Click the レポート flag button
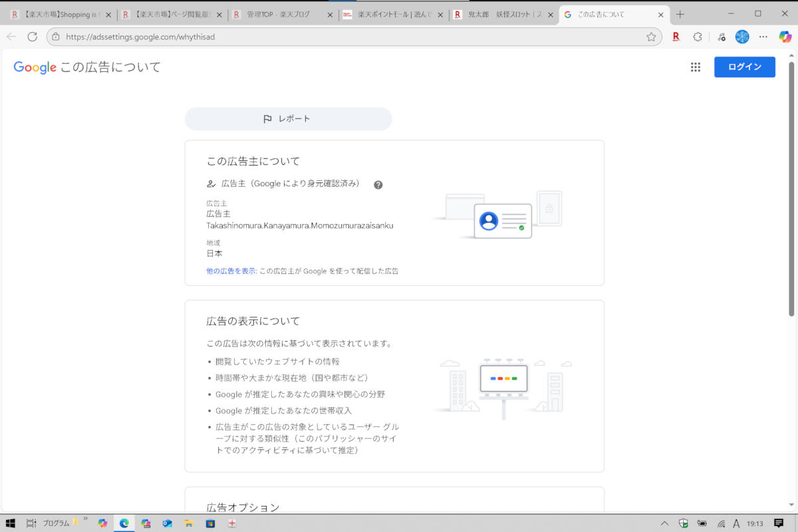This screenshot has height=532, width=798. click(x=288, y=119)
